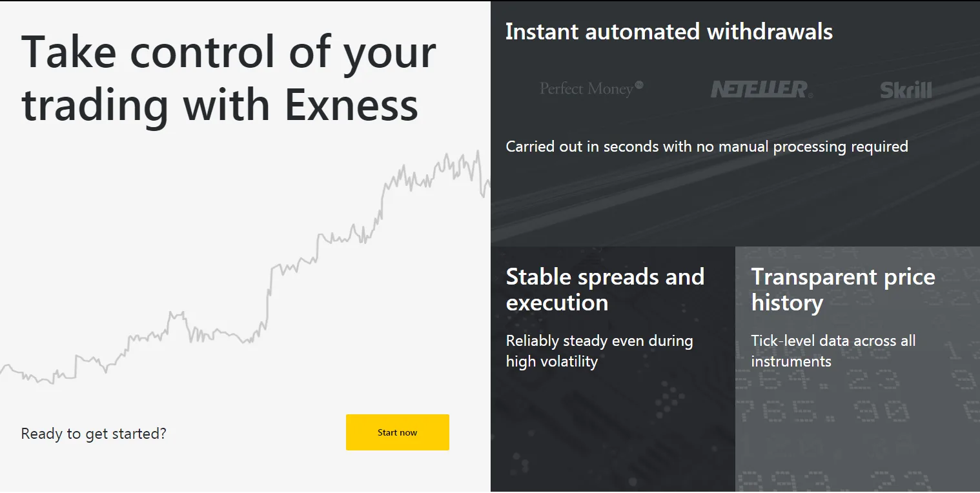Open the Transparent price history card
Image resolution: width=980 pixels, height=493 pixels.
pos(857,368)
